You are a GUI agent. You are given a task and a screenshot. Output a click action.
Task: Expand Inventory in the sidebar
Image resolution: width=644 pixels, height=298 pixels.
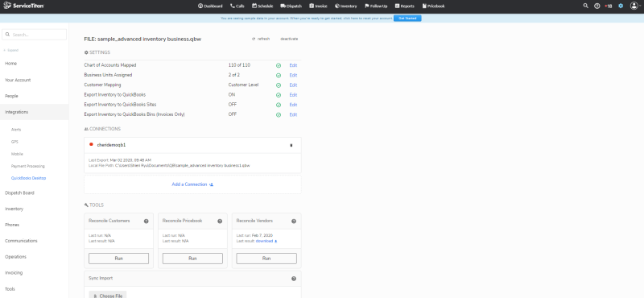coord(14,209)
